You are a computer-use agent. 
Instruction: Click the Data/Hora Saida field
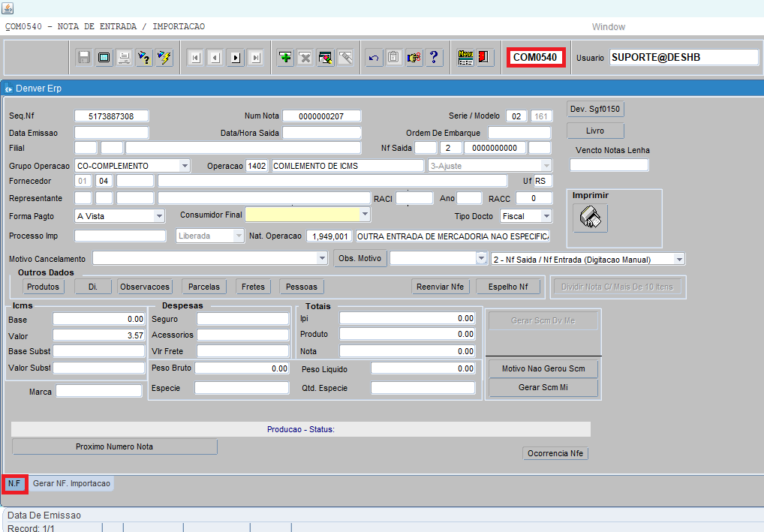click(x=321, y=133)
